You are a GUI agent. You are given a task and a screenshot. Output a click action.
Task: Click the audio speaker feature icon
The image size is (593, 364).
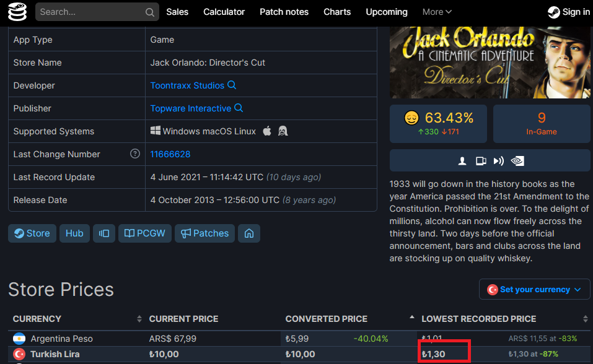(498, 161)
